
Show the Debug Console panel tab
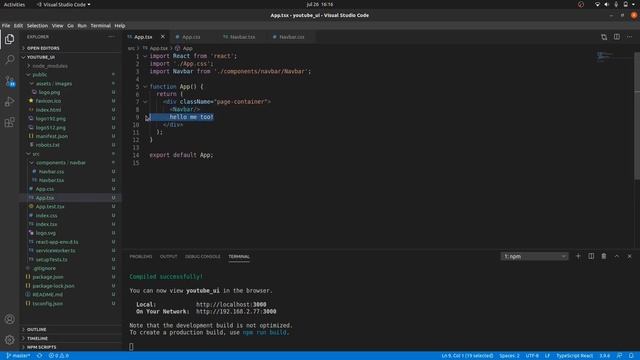point(202,257)
